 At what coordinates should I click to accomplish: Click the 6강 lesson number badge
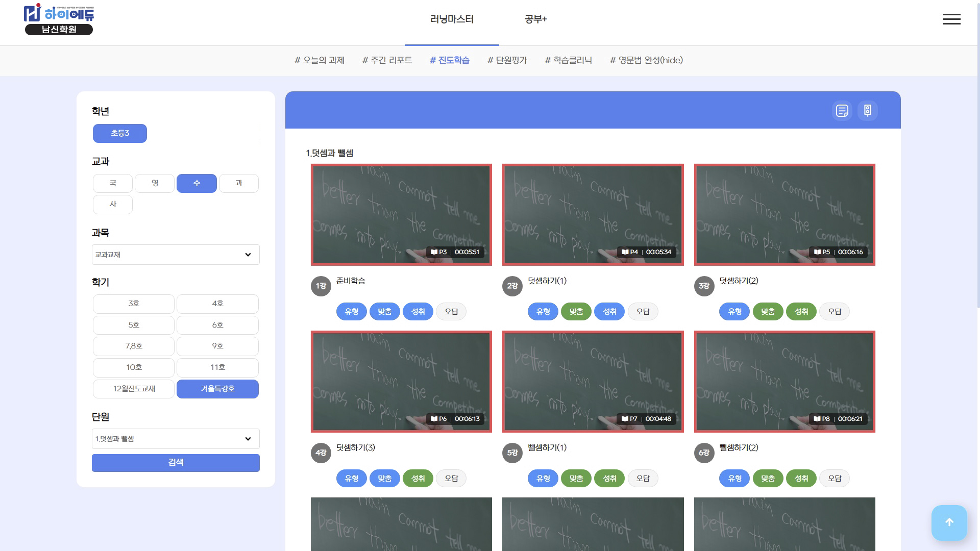pos(704,453)
